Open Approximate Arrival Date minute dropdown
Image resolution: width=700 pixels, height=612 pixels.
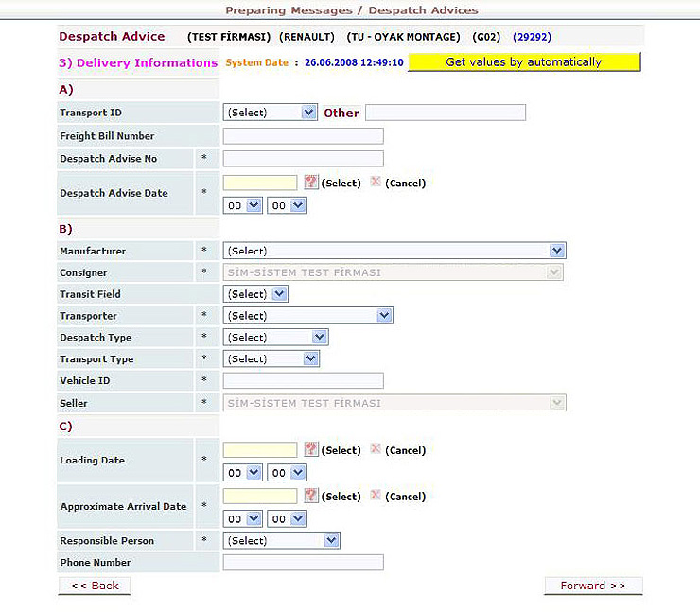pyautogui.click(x=287, y=519)
